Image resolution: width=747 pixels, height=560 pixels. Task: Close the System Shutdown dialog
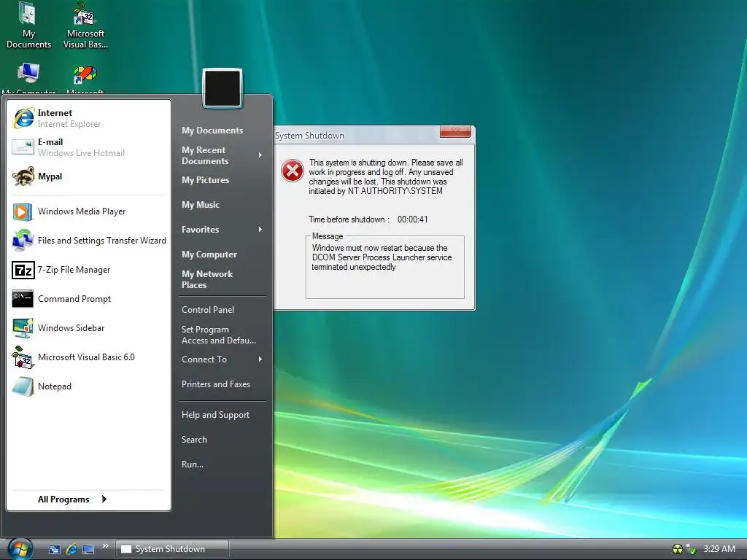click(x=455, y=131)
